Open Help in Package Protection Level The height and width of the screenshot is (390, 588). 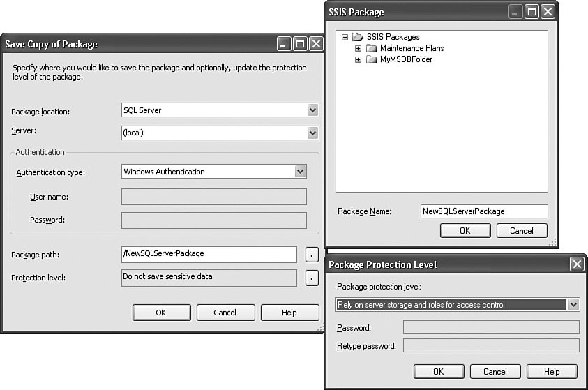[552, 372]
